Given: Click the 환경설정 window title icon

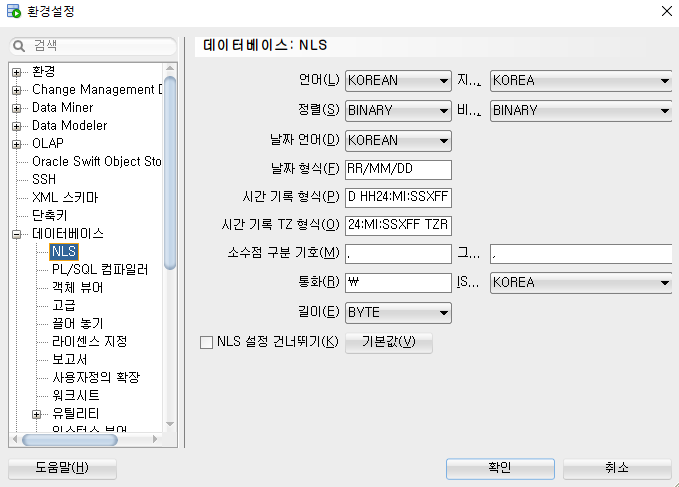Looking at the screenshot, I should 13,11.
